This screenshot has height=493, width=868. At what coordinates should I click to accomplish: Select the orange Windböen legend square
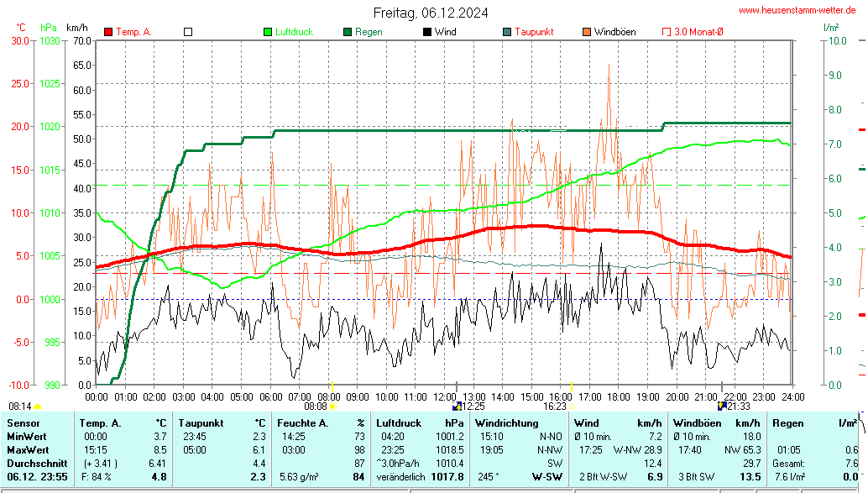(x=587, y=32)
